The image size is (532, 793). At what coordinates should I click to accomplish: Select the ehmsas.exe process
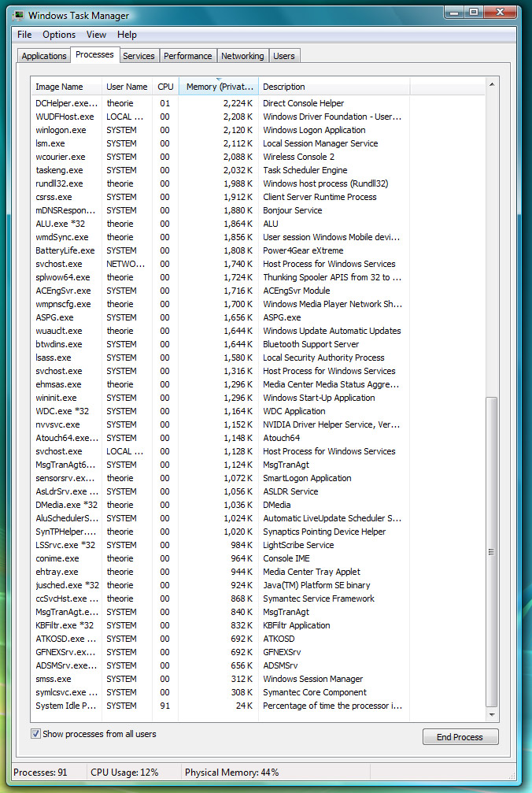tap(220, 385)
